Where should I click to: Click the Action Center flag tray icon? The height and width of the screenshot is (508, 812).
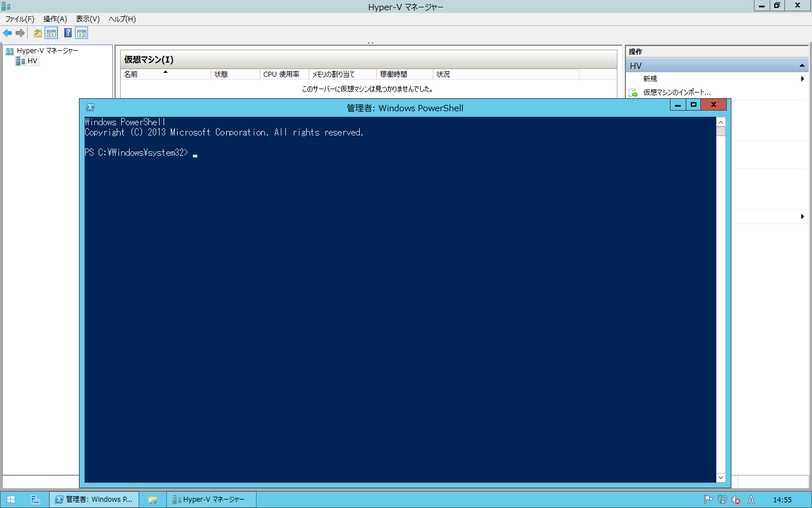(708, 500)
